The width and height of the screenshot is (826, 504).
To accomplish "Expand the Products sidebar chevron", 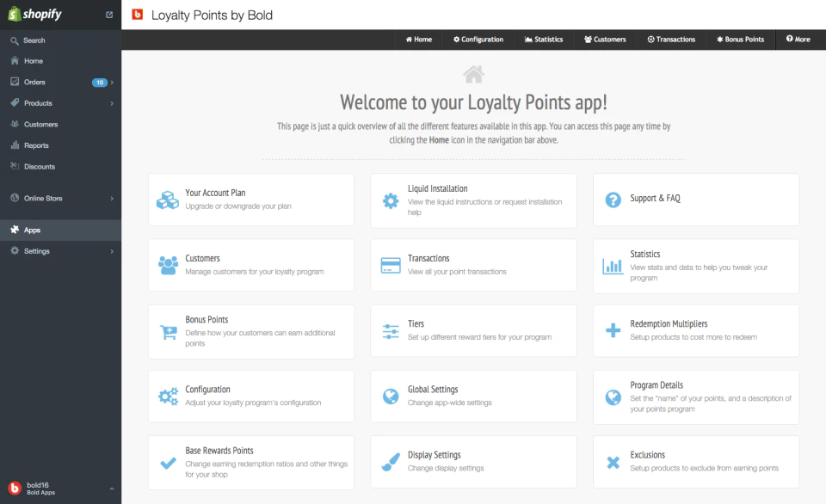I will pyautogui.click(x=112, y=103).
